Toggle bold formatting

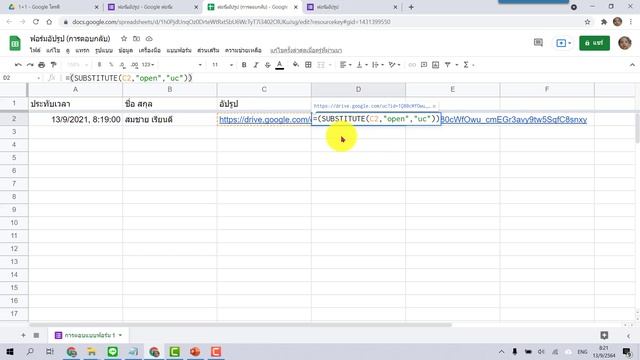click(244, 65)
